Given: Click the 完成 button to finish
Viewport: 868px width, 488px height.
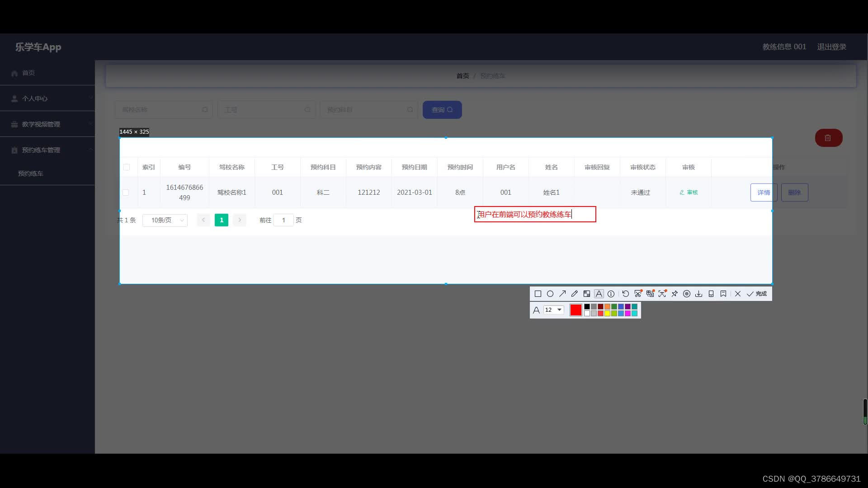Looking at the screenshot, I should [x=757, y=294].
